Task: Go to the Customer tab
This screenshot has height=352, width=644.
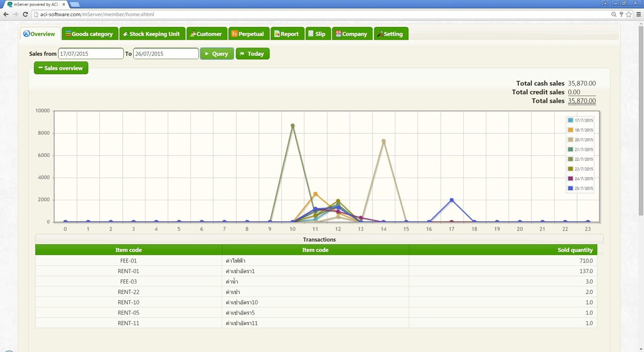Action: (x=206, y=34)
